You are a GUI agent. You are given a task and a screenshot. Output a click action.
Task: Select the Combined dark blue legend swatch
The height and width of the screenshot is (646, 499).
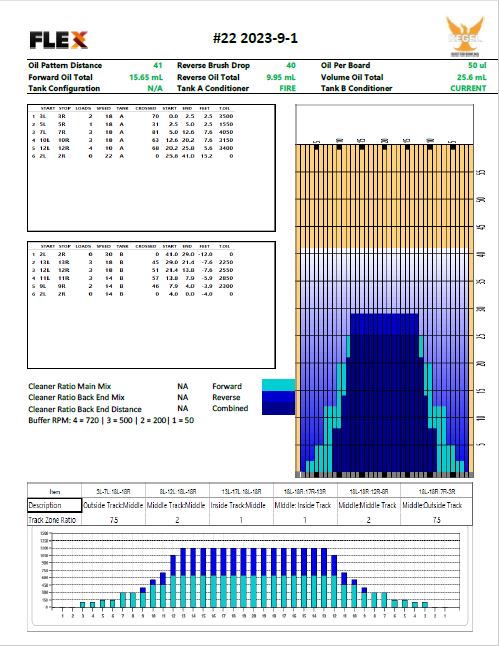tap(278, 408)
